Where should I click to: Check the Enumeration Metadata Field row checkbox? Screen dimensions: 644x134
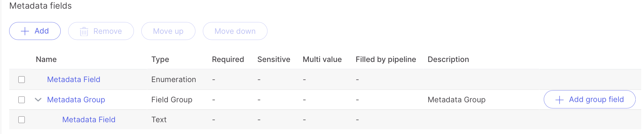[x=22, y=80]
